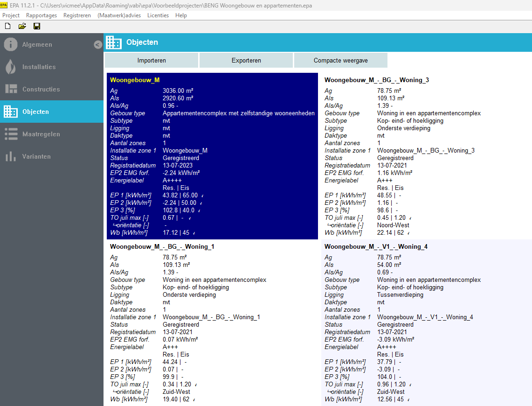Open the (Maatwerk)advies menu
This screenshot has width=532, height=406.
coord(119,15)
